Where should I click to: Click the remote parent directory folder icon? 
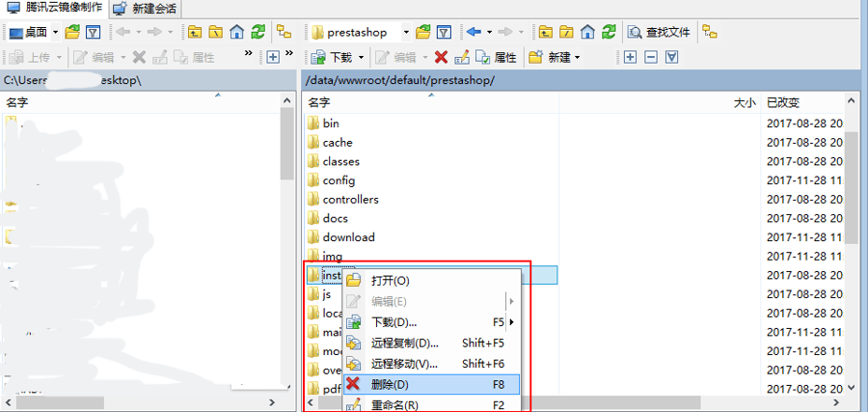(x=546, y=33)
